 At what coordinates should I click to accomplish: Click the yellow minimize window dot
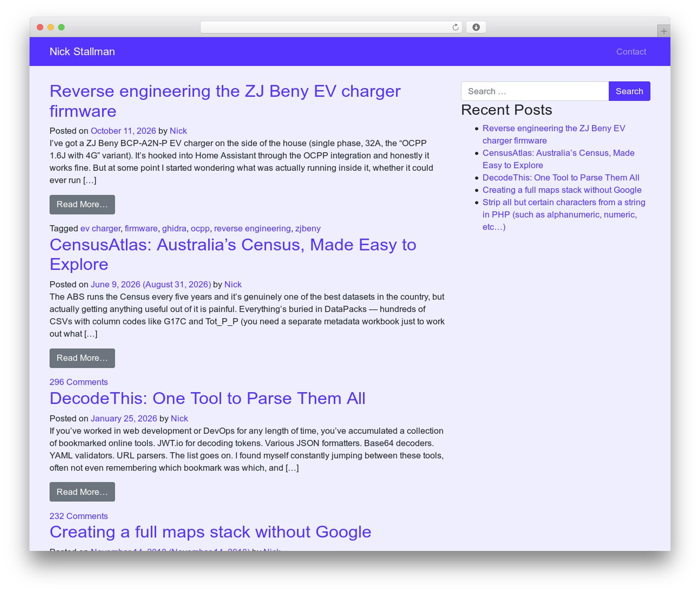(x=50, y=27)
